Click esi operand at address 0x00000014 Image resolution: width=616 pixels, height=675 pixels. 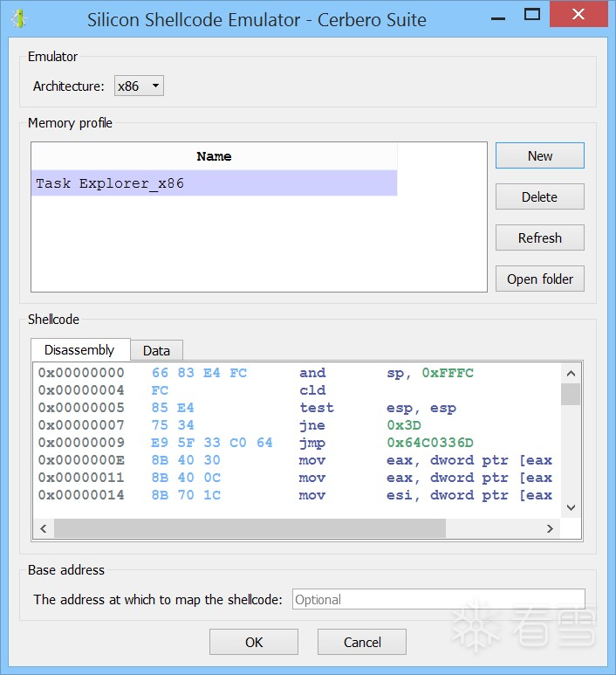pyautogui.click(x=400, y=495)
